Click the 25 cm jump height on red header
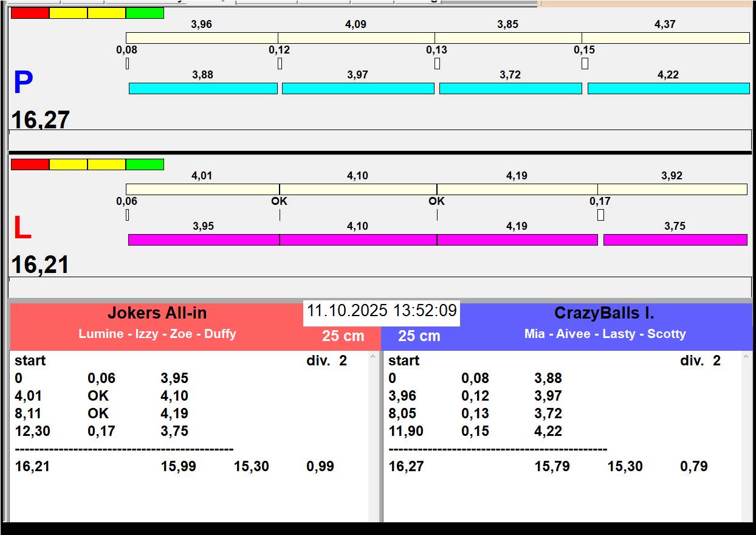Image resolution: width=756 pixels, height=535 pixels. 343,336
